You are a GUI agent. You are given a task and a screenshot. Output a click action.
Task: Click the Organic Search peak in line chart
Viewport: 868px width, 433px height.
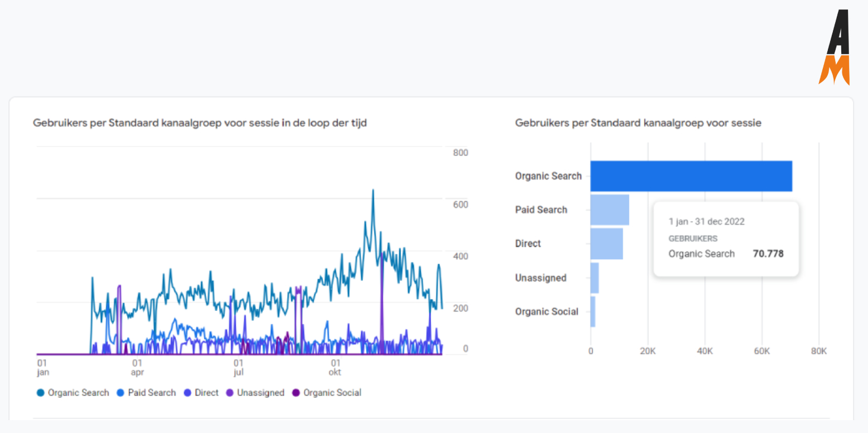coord(373,191)
